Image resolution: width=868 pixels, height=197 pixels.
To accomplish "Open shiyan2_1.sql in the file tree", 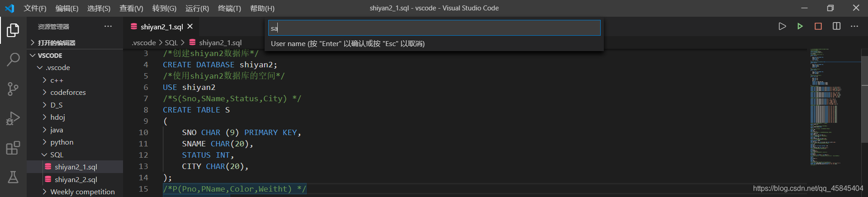I will pos(75,167).
